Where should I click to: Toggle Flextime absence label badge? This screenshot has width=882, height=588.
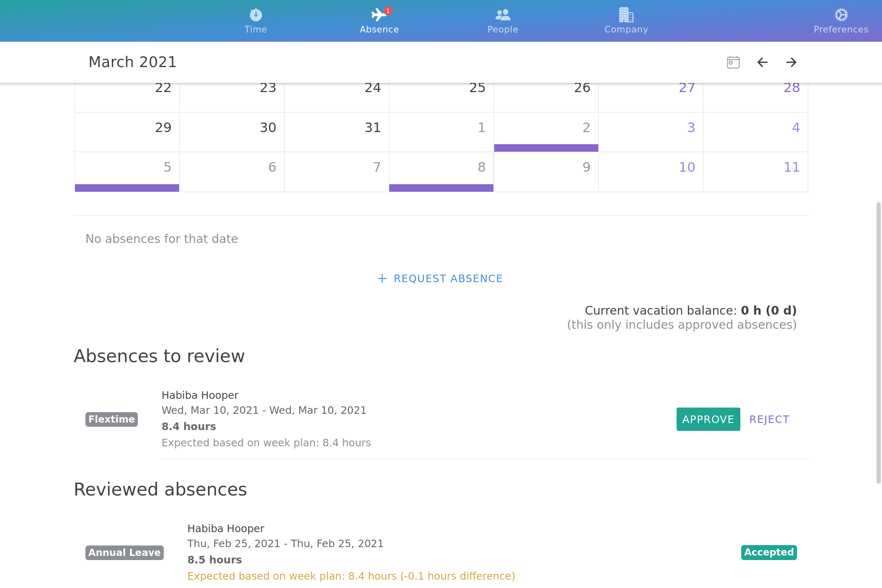click(112, 419)
